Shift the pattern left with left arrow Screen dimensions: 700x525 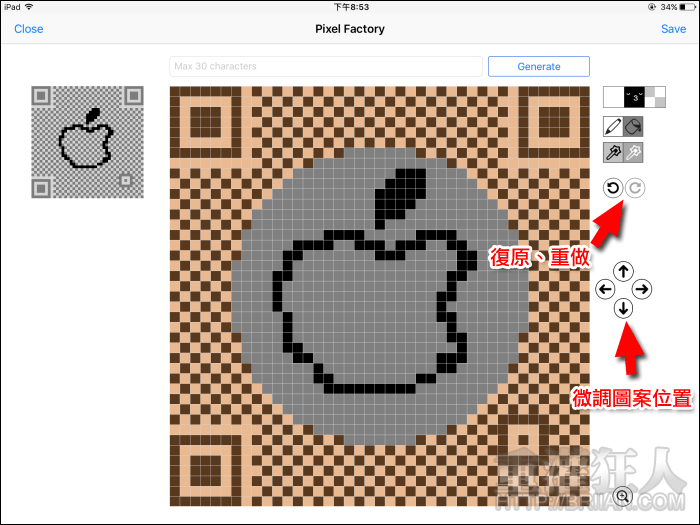(x=605, y=289)
